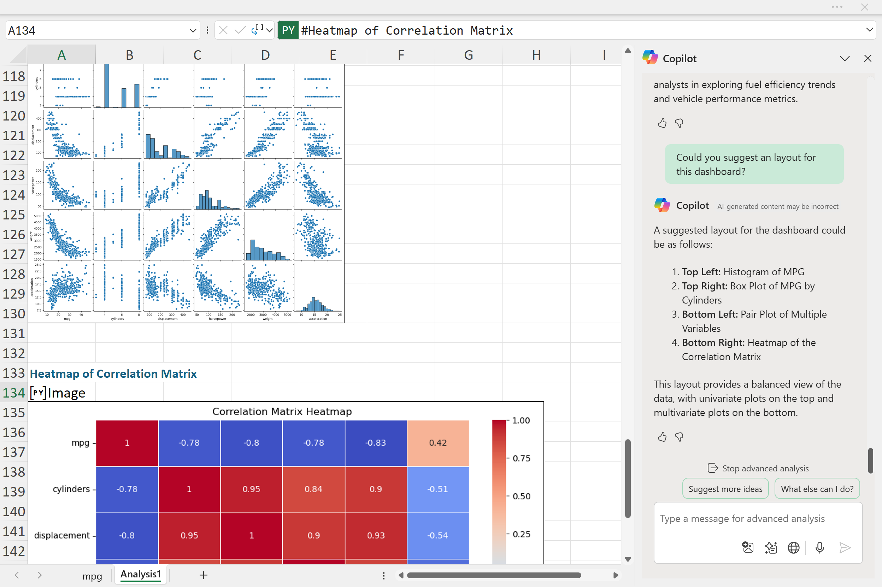This screenshot has width=882, height=588.
Task: Click the horizontal scrollbar thumb
Action: click(494, 575)
